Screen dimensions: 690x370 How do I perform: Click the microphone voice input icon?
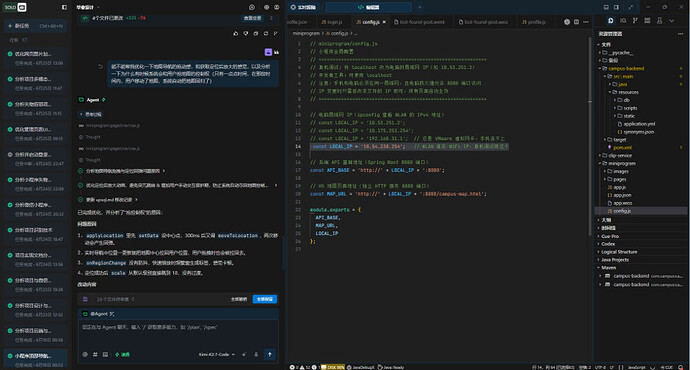[256, 354]
